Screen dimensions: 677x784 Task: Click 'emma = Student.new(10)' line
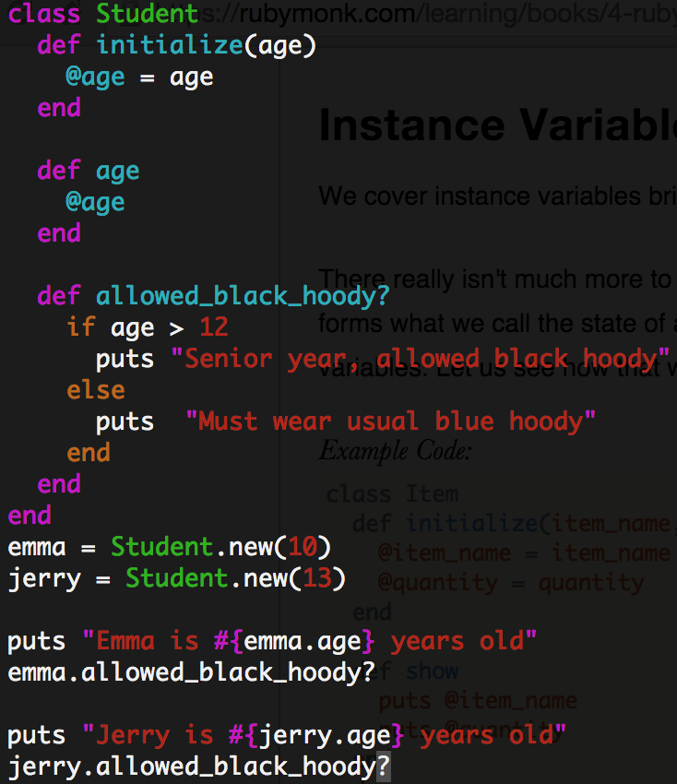coord(169,547)
